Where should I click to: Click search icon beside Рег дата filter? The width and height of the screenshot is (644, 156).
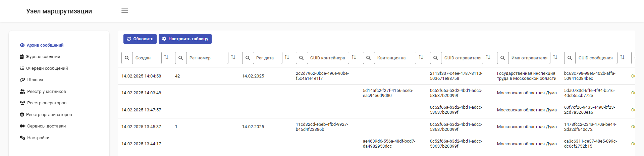(248, 58)
